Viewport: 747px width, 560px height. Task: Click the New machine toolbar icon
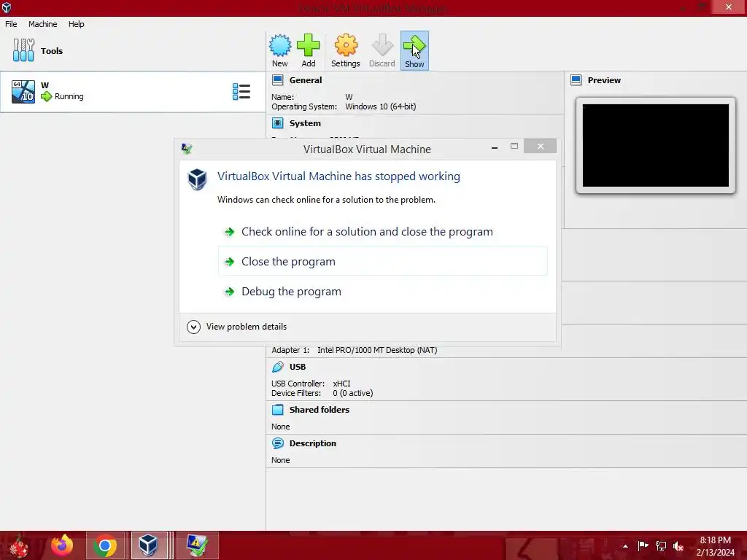(x=279, y=50)
